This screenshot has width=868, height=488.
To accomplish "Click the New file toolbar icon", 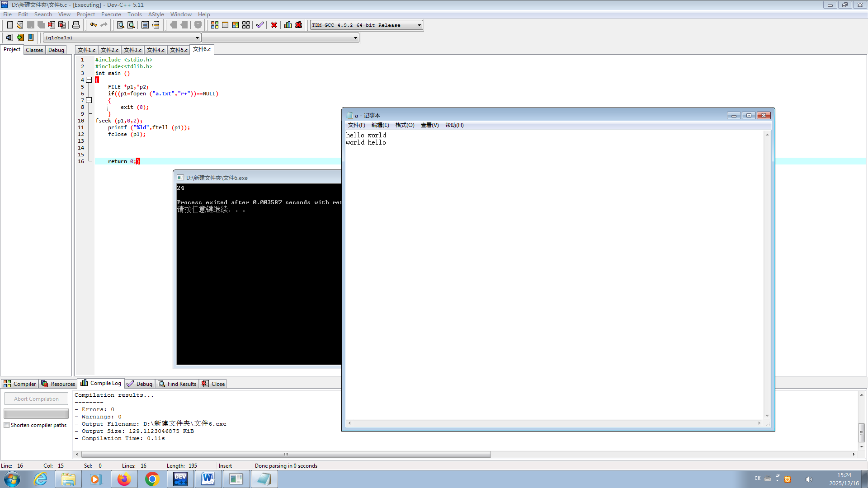I will (x=9, y=25).
